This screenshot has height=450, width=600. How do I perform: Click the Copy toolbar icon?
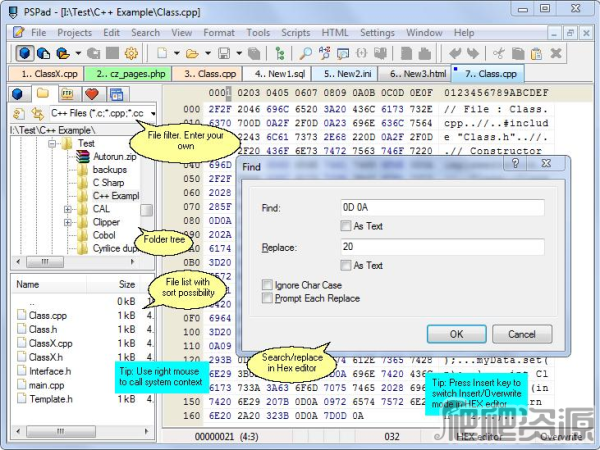pos(518,53)
